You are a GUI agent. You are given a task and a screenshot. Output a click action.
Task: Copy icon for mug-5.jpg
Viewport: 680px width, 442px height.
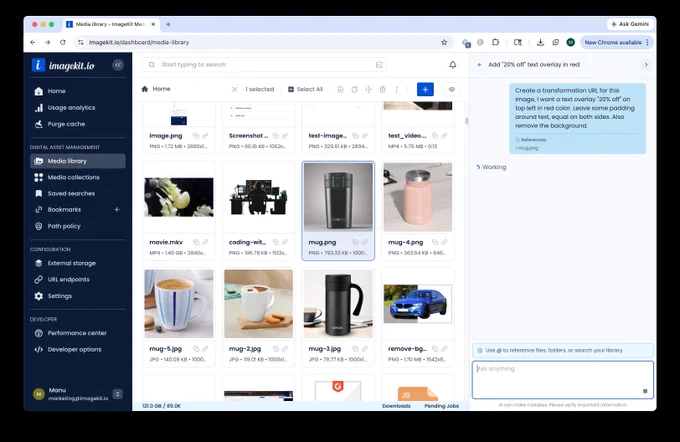(x=196, y=349)
